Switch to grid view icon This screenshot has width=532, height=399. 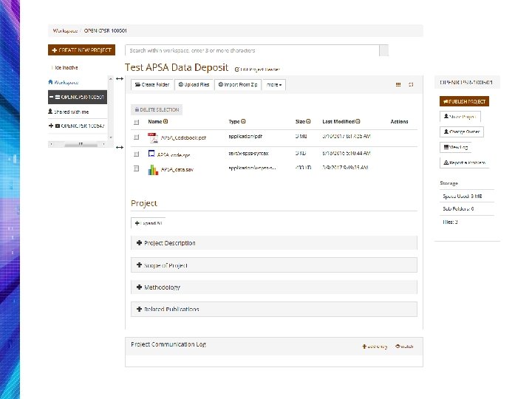tap(398, 85)
